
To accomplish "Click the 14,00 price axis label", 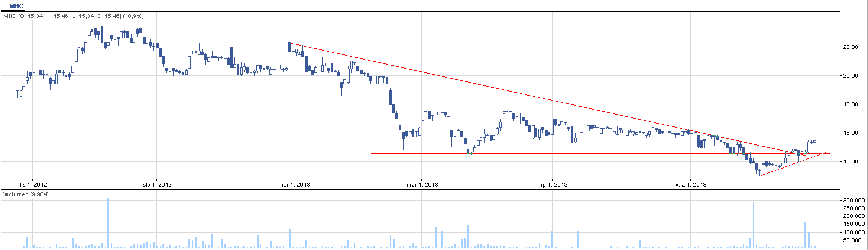I will [849, 162].
